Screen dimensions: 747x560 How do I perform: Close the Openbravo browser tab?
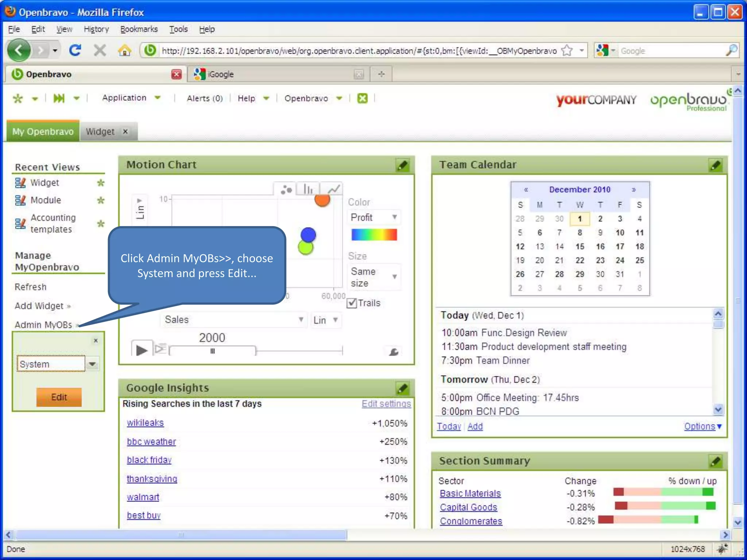(176, 74)
